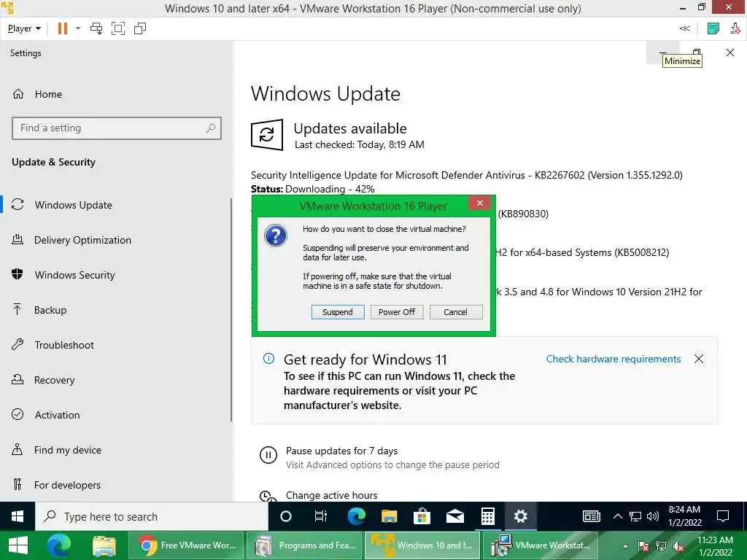Switch to VMware Workstat... taskbar button
Viewport: 747px width, 560px height.
click(x=541, y=545)
